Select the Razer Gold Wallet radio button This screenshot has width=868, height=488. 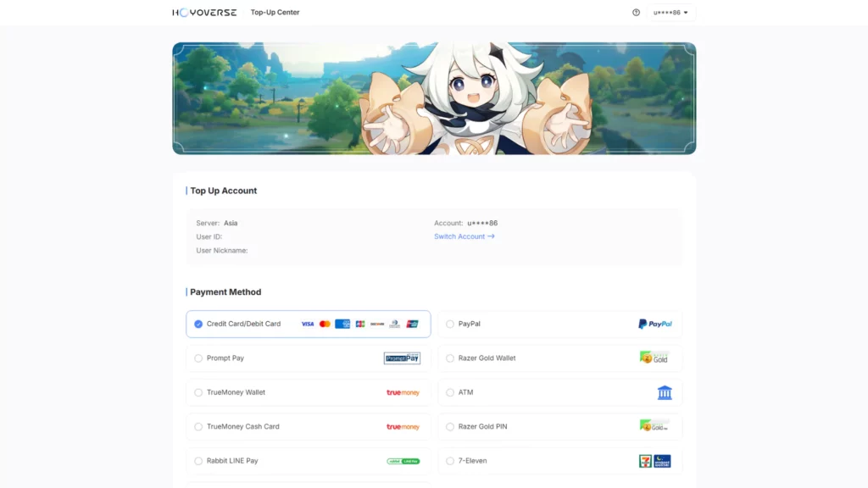point(450,358)
